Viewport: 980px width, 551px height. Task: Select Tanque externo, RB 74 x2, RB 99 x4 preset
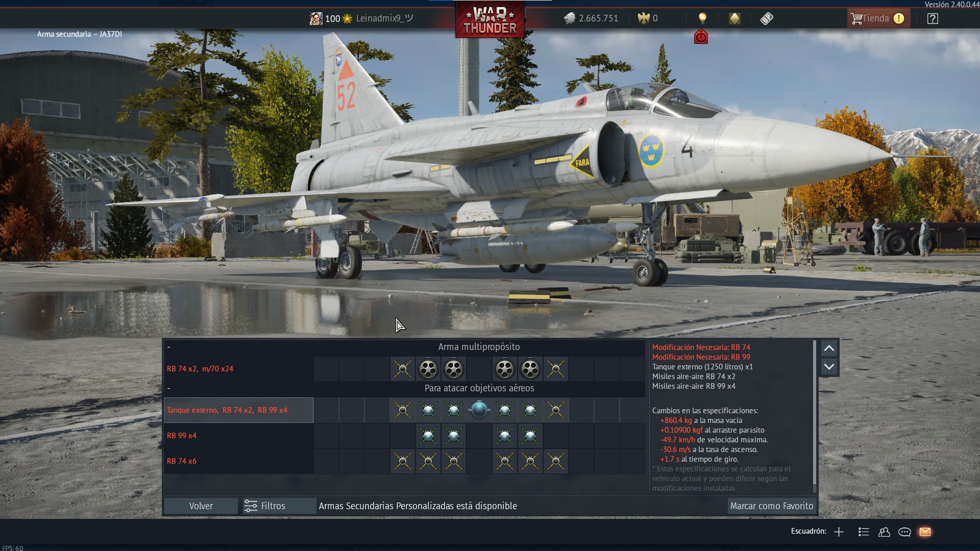click(x=238, y=410)
